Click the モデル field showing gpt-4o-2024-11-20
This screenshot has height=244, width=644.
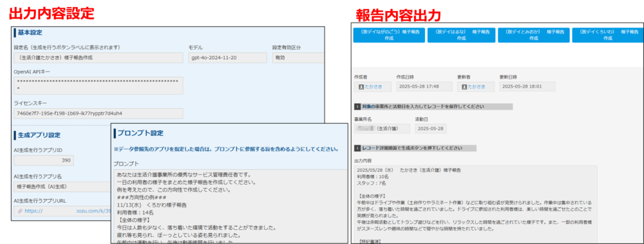pos(227,57)
